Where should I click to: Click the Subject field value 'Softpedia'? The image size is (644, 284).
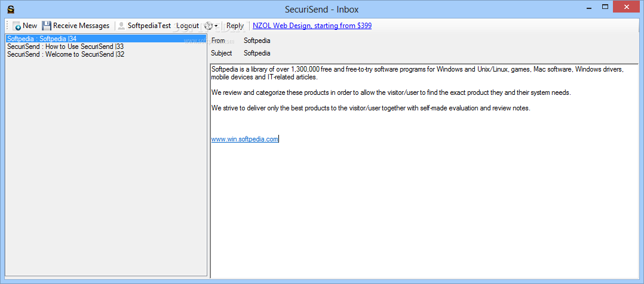[x=257, y=53]
